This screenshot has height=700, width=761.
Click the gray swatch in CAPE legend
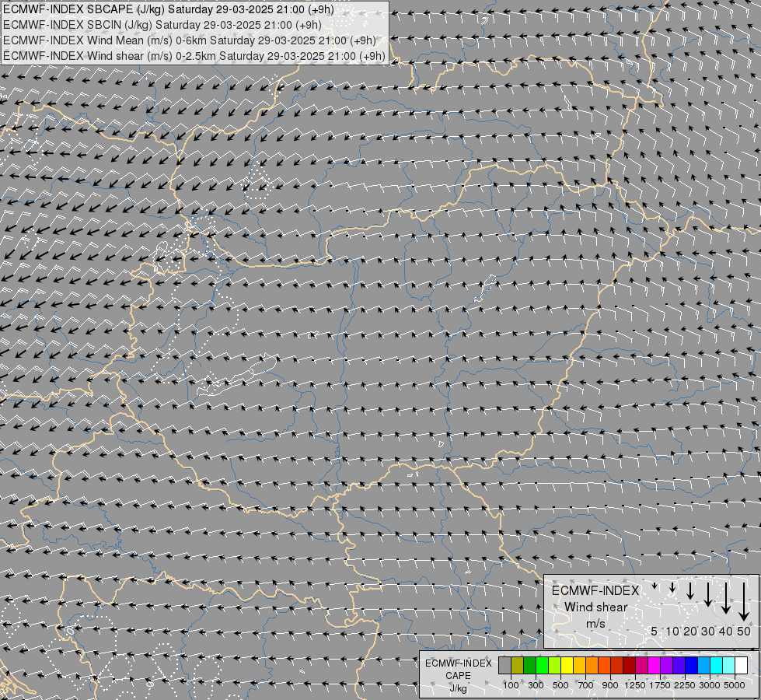[x=504, y=665]
